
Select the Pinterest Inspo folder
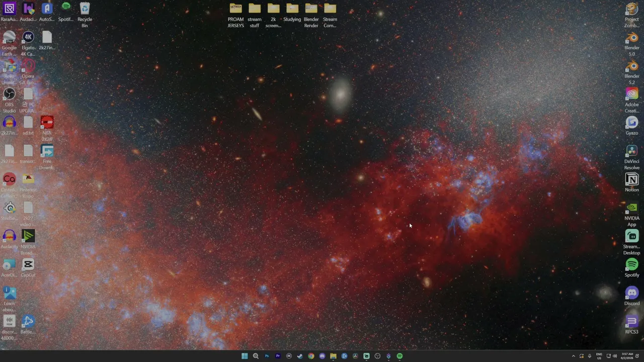[x=28, y=186]
